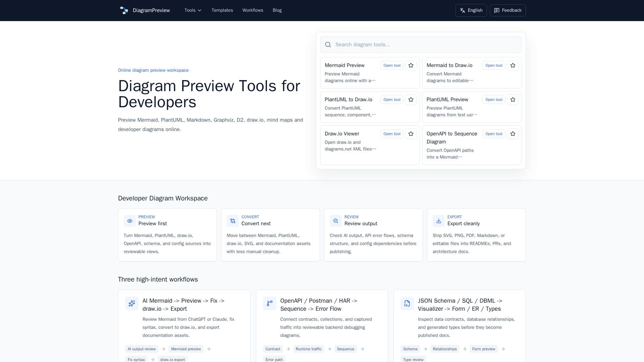Screen dimensions: 644x362
Task: Click the sparkle icon on AI Mermaid workflow
Action: [132, 303]
